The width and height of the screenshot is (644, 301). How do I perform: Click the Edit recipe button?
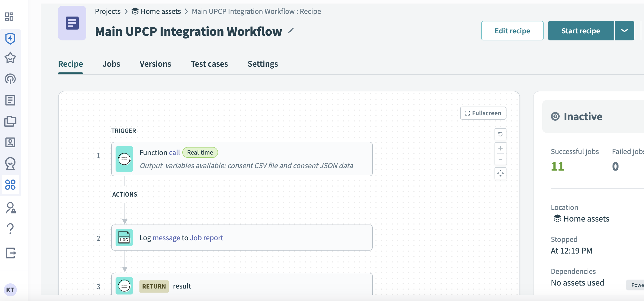point(512,31)
